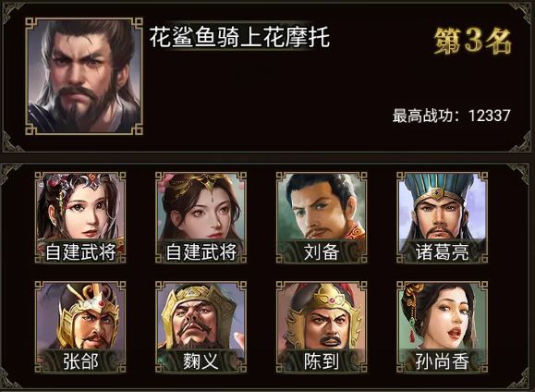535x392 pixels.
Task: Select custom general with red flower hairpiece
Action: click(x=80, y=217)
